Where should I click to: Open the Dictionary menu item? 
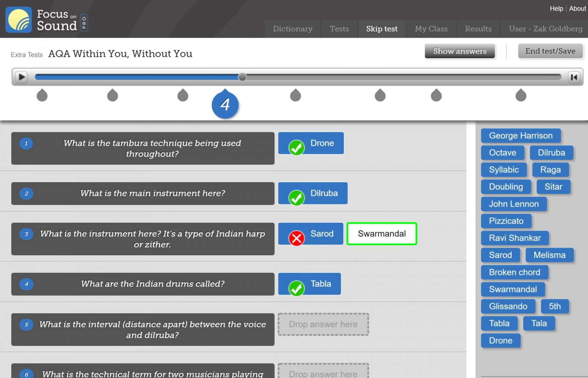pyautogui.click(x=292, y=28)
